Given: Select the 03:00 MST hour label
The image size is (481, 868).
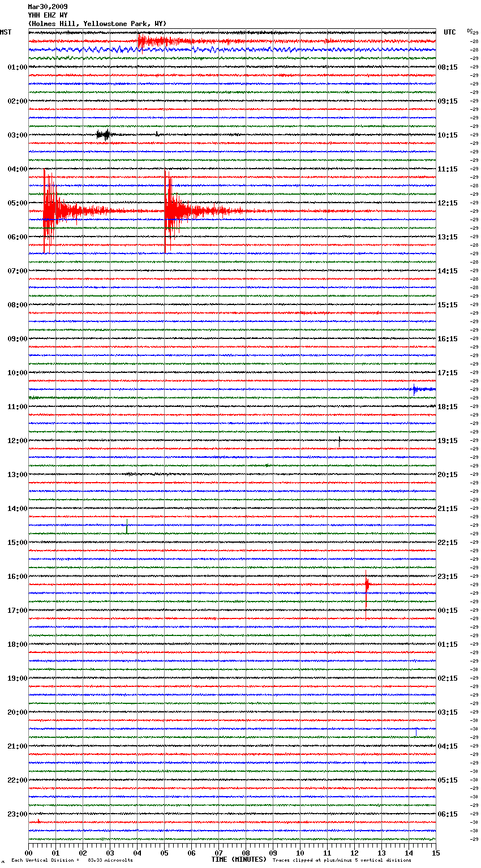Looking at the screenshot, I should coord(18,135).
